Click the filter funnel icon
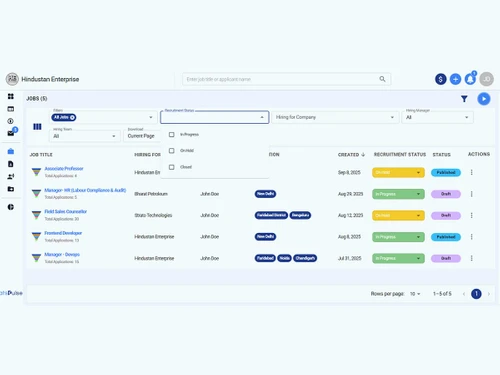This screenshot has height=375, width=500. [x=464, y=99]
